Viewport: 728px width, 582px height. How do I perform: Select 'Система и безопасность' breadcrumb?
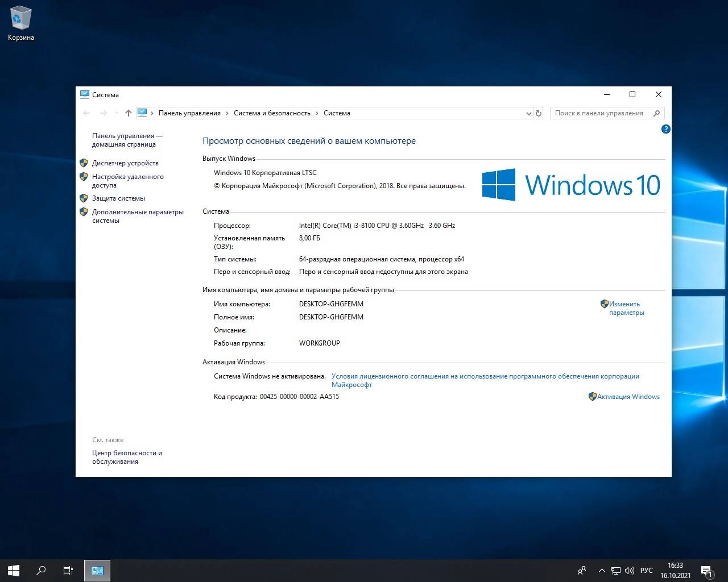(272, 113)
